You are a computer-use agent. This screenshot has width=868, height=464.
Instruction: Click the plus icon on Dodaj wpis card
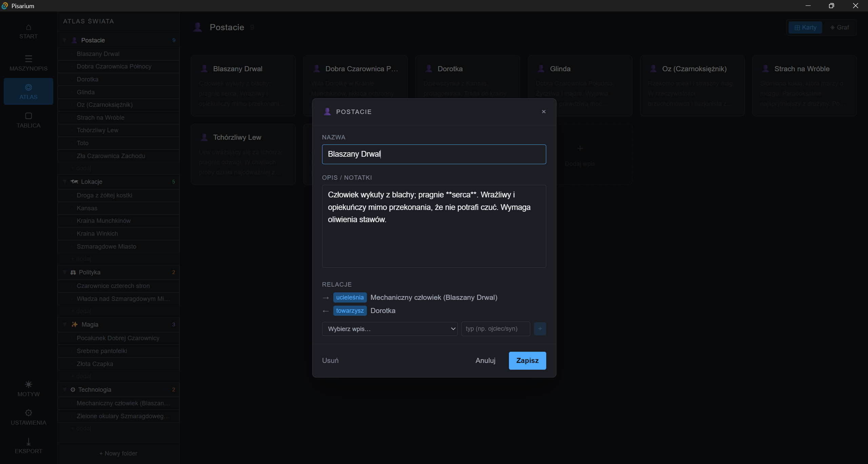pyautogui.click(x=580, y=148)
